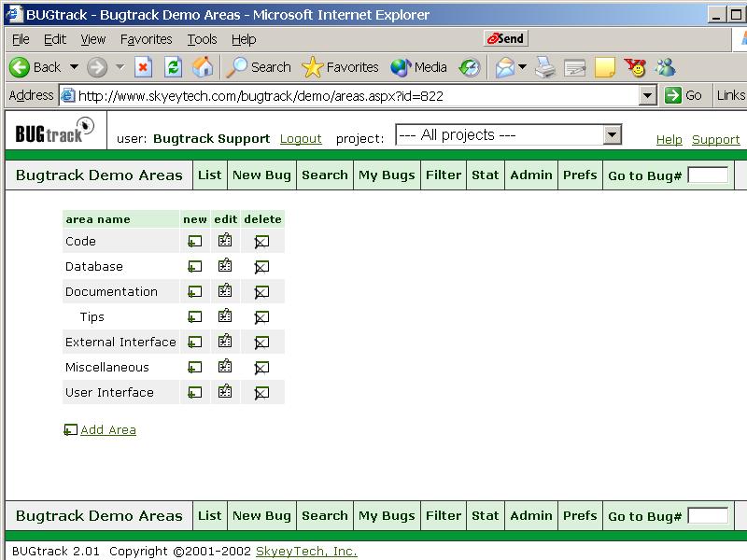This screenshot has height=560, width=747.
Task: Delete the Documentation area via its icon
Action: click(x=261, y=292)
